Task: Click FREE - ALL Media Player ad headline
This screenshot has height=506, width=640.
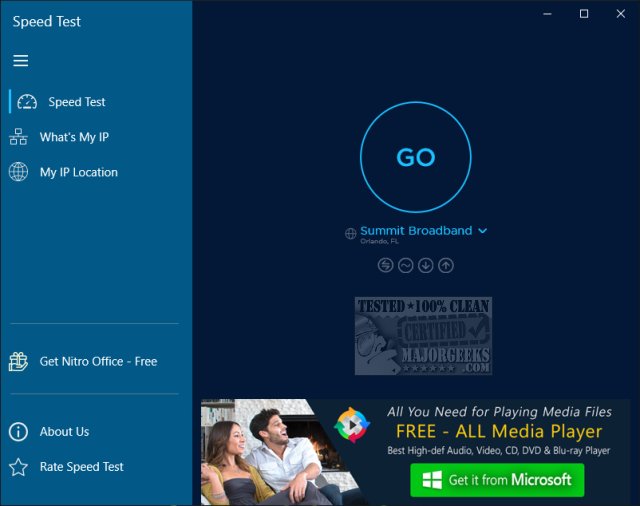Action: click(499, 431)
